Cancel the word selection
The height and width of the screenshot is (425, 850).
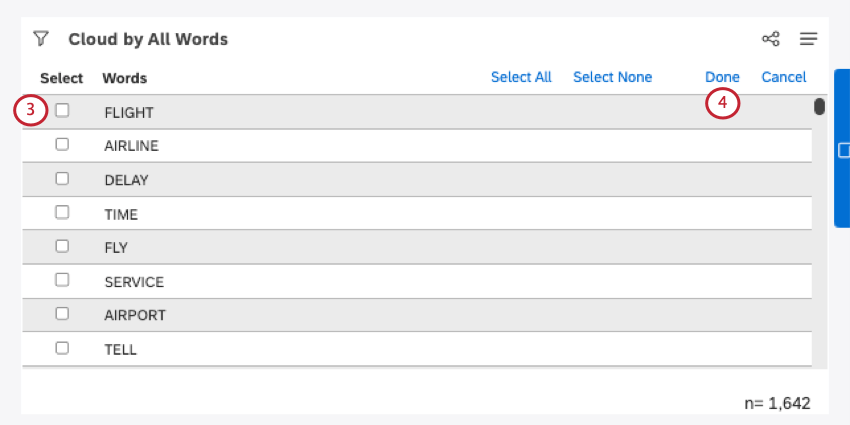click(783, 77)
